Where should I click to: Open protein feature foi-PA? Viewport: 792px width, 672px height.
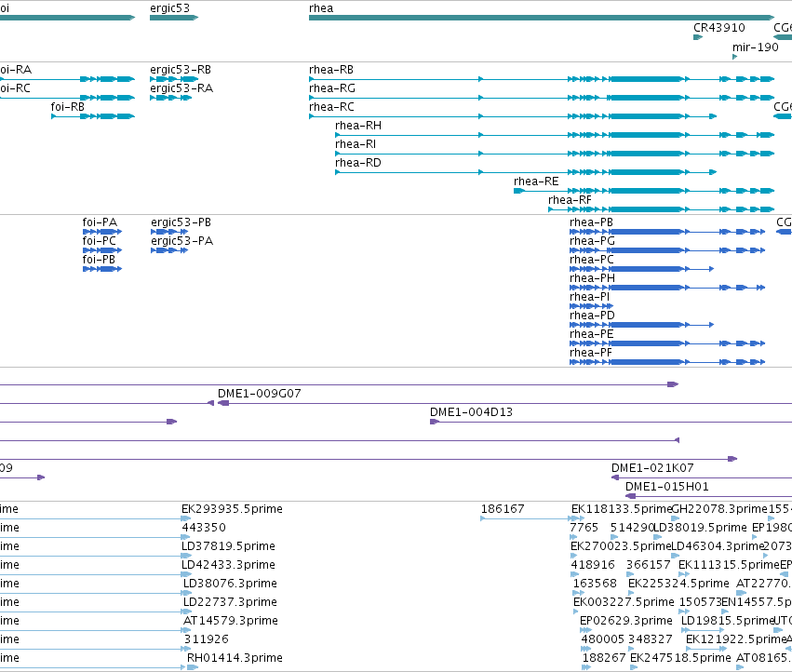click(102, 232)
